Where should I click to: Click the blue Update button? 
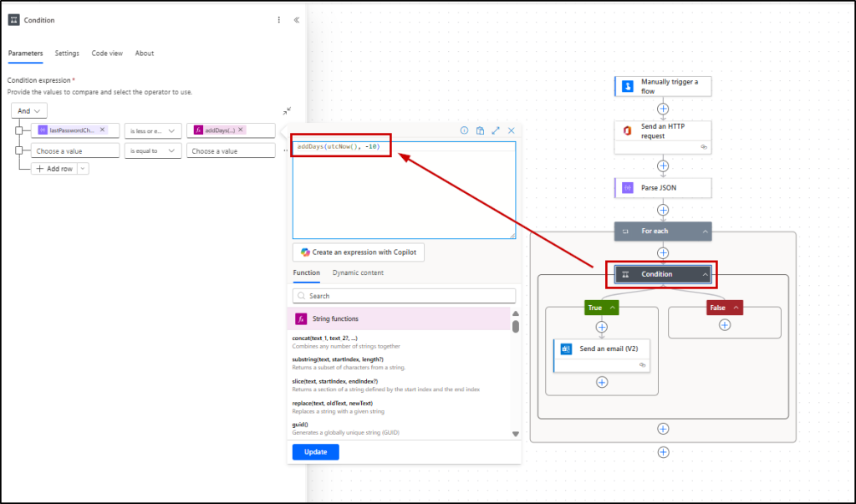[x=315, y=451]
